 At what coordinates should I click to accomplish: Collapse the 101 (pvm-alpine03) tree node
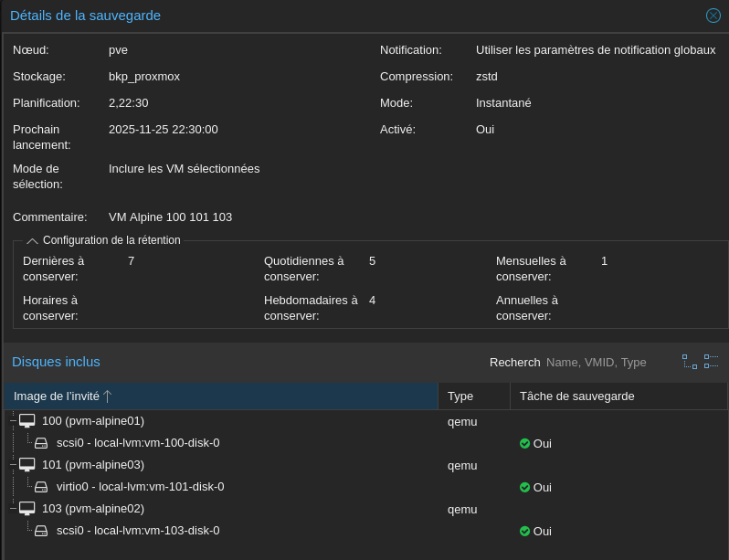coord(13,465)
